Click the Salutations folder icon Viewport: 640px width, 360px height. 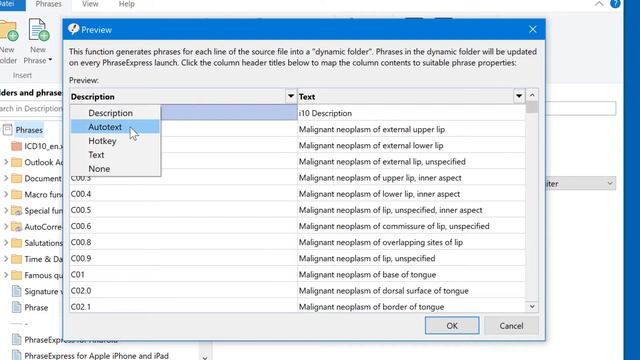[x=16, y=243]
